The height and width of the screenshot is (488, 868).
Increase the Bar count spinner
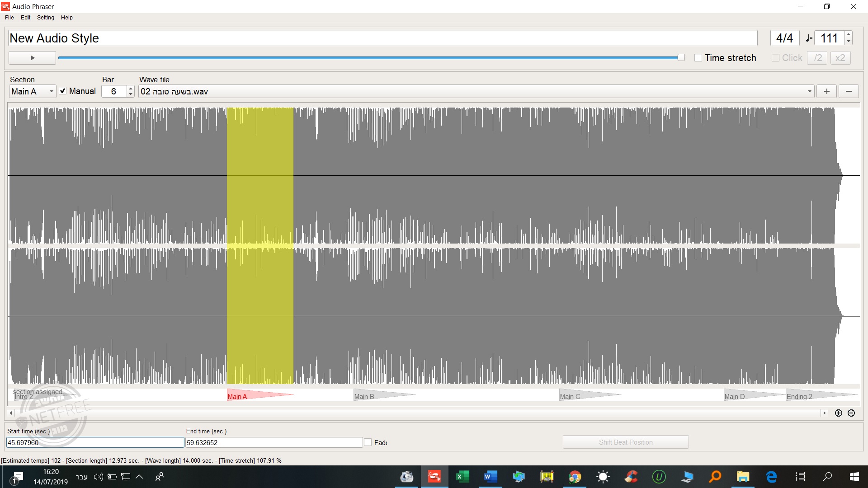[x=131, y=89]
